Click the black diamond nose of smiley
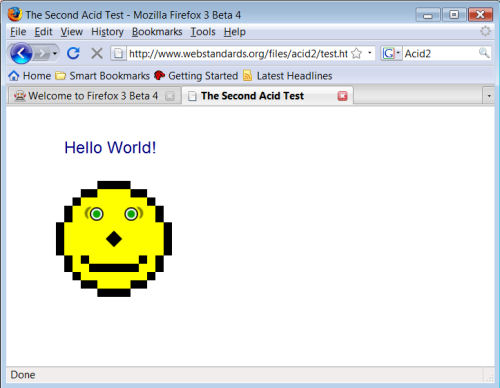Image resolution: width=500 pixels, height=388 pixels. tap(114, 239)
